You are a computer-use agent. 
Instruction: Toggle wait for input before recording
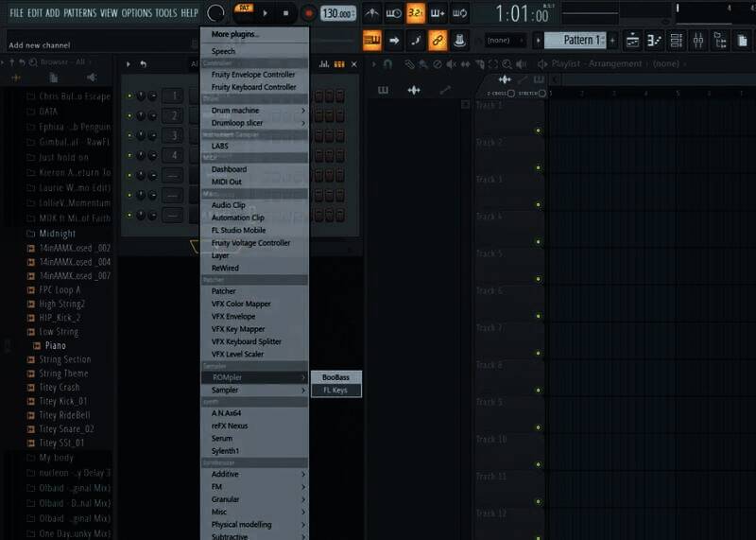(393, 13)
